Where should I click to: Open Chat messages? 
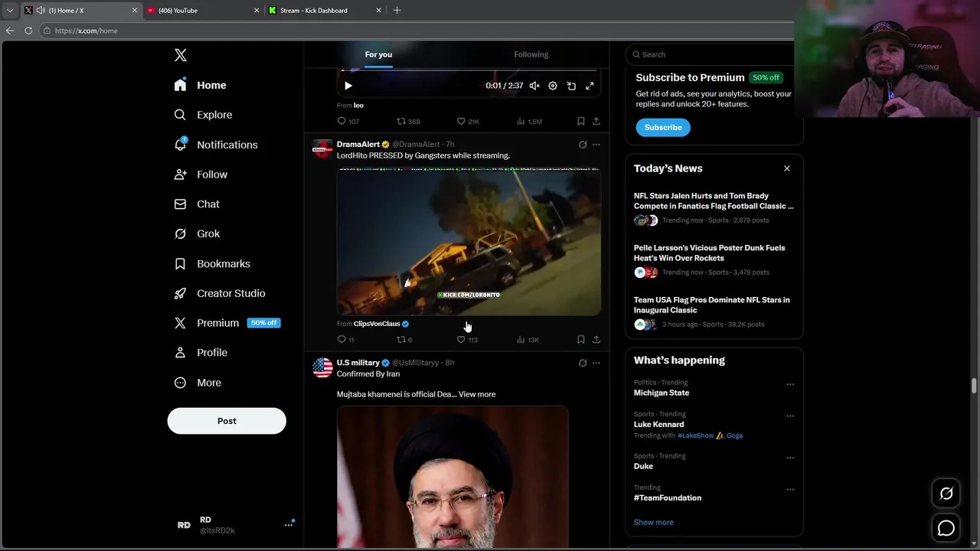(198, 204)
